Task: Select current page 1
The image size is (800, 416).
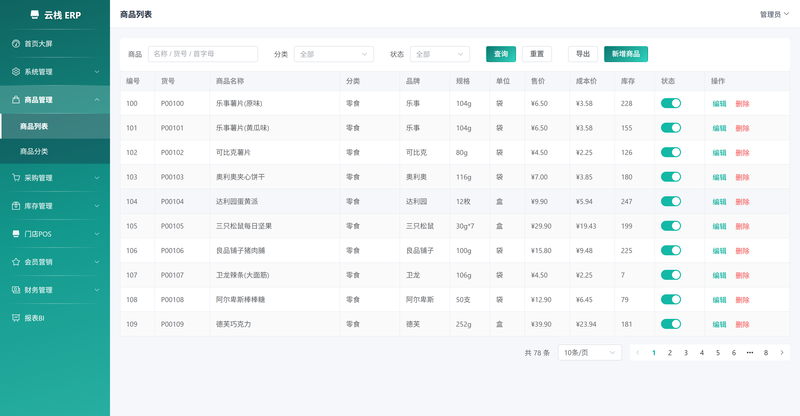Action: (654, 353)
